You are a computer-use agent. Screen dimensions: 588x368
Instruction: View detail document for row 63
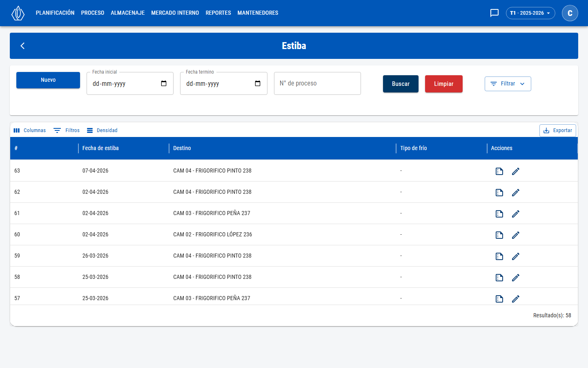[x=499, y=171]
